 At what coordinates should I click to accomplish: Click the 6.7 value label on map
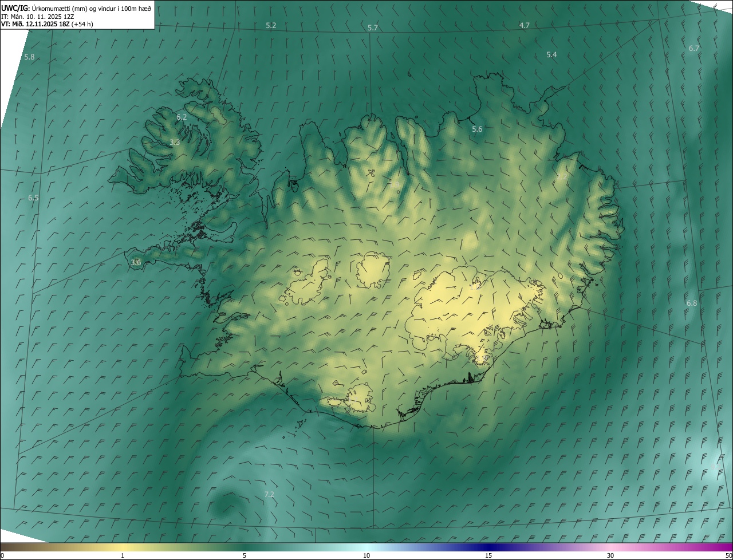693,48
